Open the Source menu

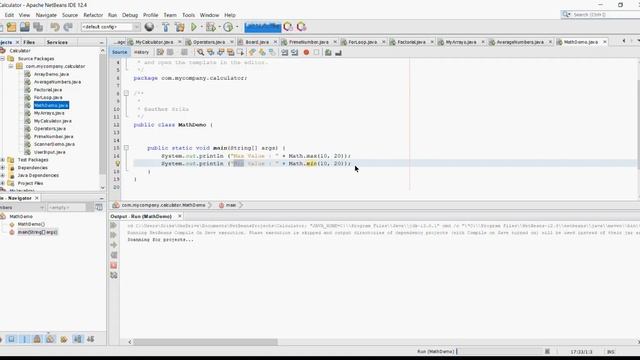coord(70,15)
